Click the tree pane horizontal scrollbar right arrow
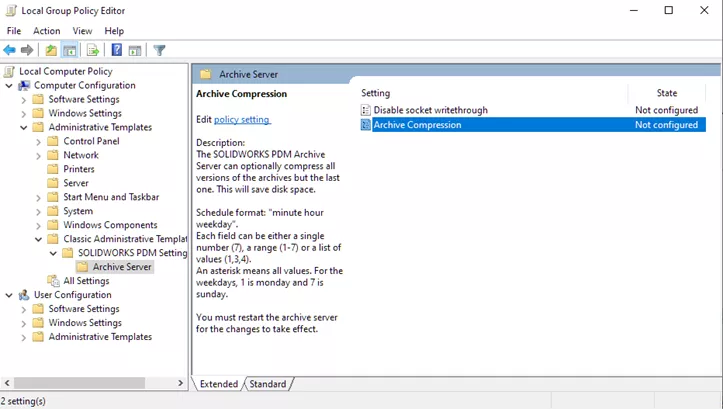The width and height of the screenshot is (723, 409). [x=181, y=383]
